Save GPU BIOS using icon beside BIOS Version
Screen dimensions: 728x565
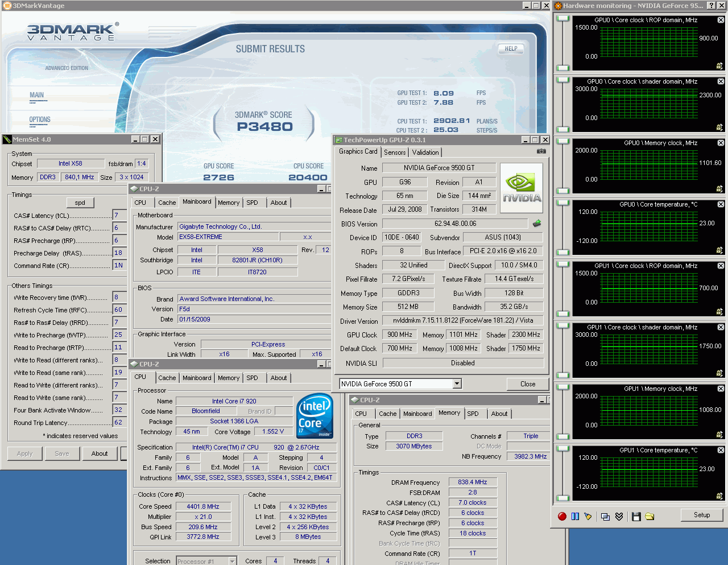[536, 224]
